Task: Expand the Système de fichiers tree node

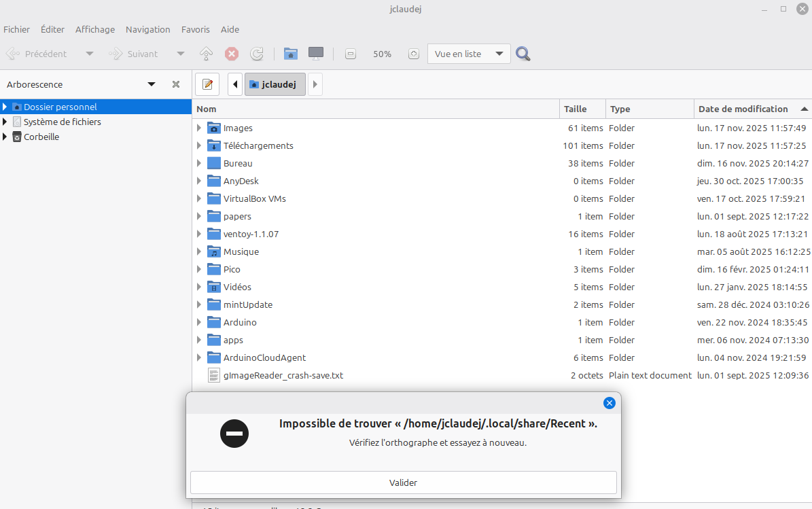Action: coord(5,122)
